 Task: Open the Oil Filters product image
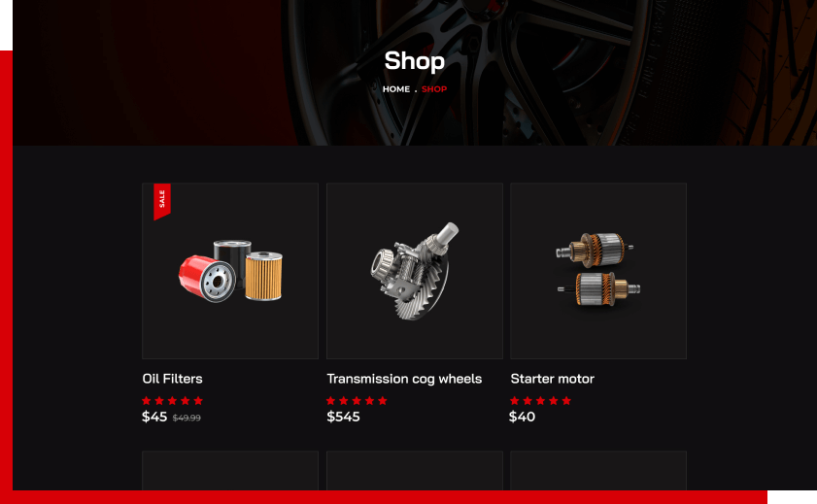230,271
